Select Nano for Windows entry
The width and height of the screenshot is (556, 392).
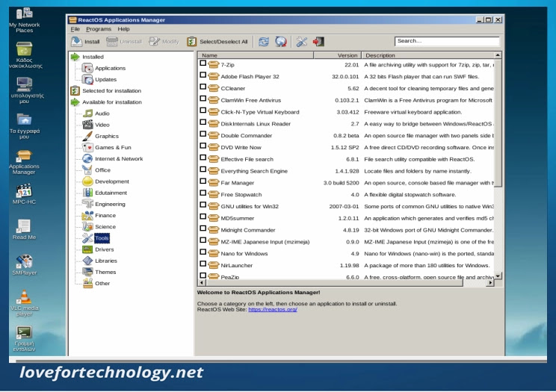244,254
